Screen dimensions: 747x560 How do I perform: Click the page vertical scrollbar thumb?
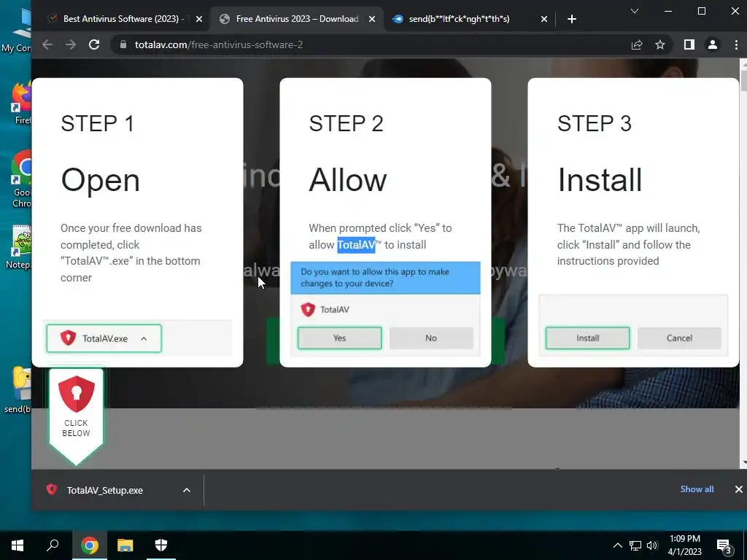point(743,79)
